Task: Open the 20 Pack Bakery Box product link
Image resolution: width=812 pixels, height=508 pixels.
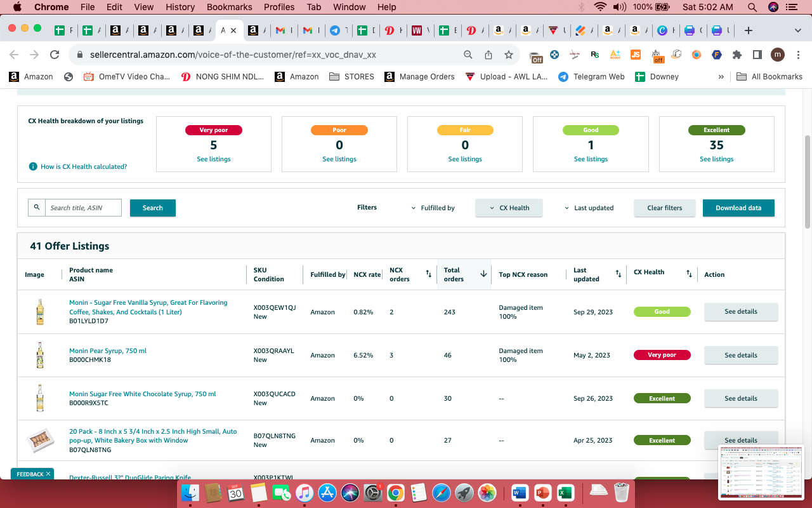Action: (153, 436)
